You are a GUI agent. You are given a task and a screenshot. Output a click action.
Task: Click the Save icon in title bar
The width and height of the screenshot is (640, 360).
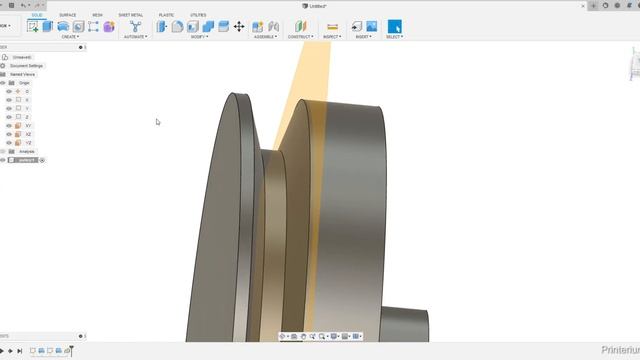pos(11,5)
